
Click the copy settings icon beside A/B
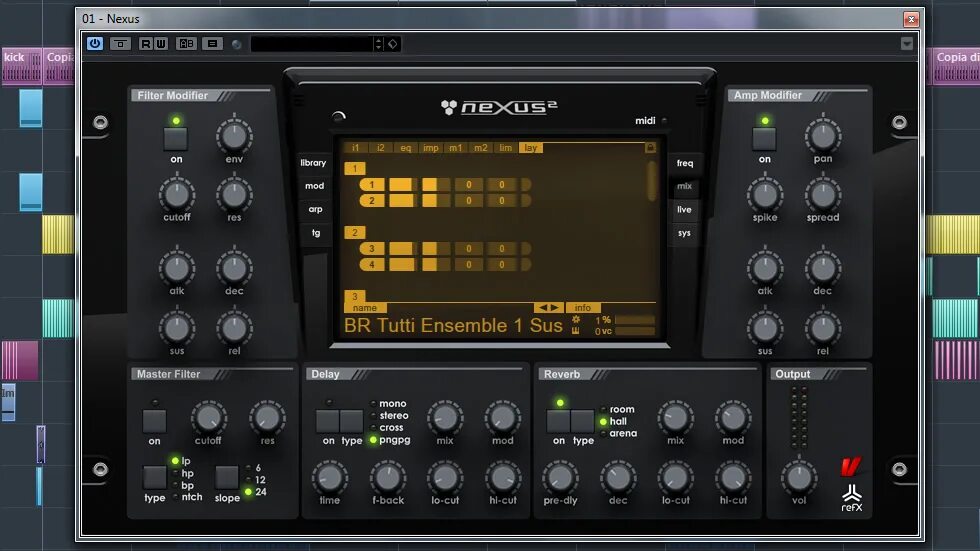pos(212,44)
